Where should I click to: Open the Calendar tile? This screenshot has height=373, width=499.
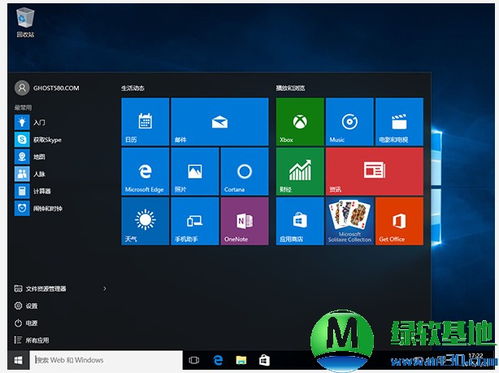[145, 122]
